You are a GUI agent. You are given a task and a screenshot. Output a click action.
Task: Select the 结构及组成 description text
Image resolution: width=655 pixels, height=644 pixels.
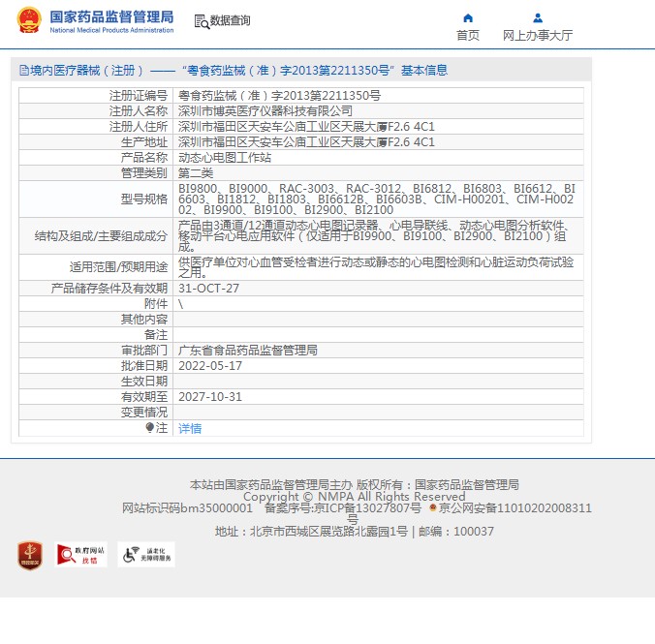[x=374, y=236]
